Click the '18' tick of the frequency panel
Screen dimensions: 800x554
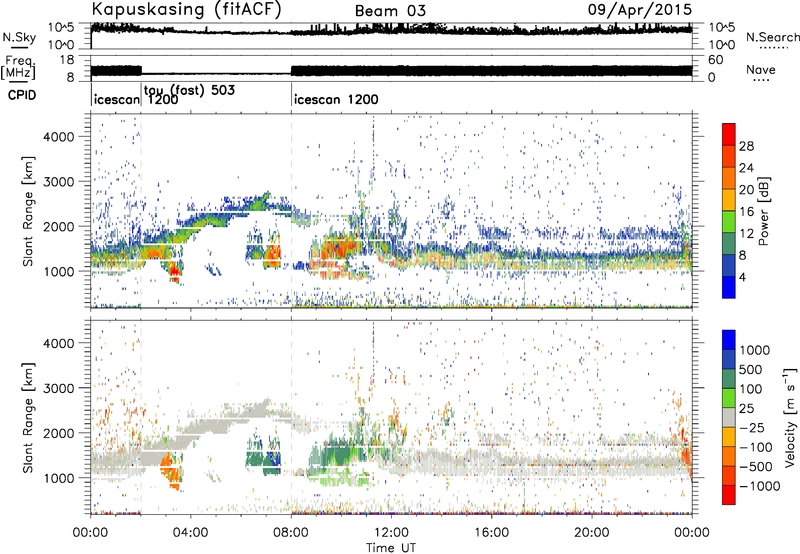coord(67,60)
